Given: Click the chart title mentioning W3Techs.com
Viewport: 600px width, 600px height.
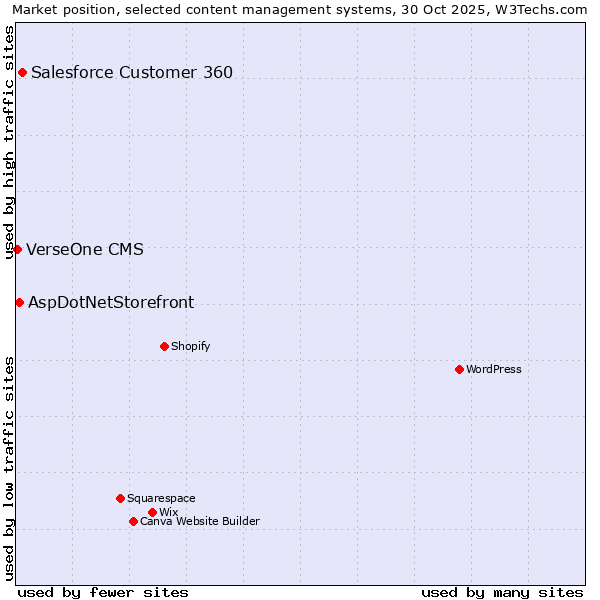Looking at the screenshot, I should pos(300,9).
